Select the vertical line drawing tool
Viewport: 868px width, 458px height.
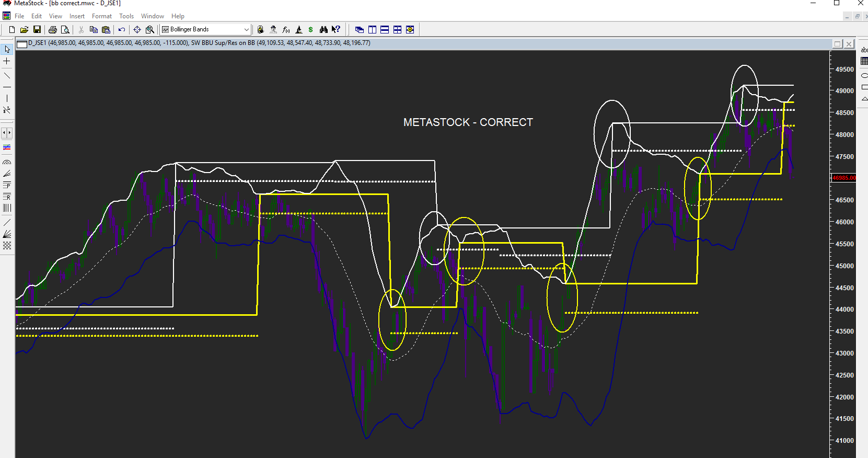(x=7, y=98)
